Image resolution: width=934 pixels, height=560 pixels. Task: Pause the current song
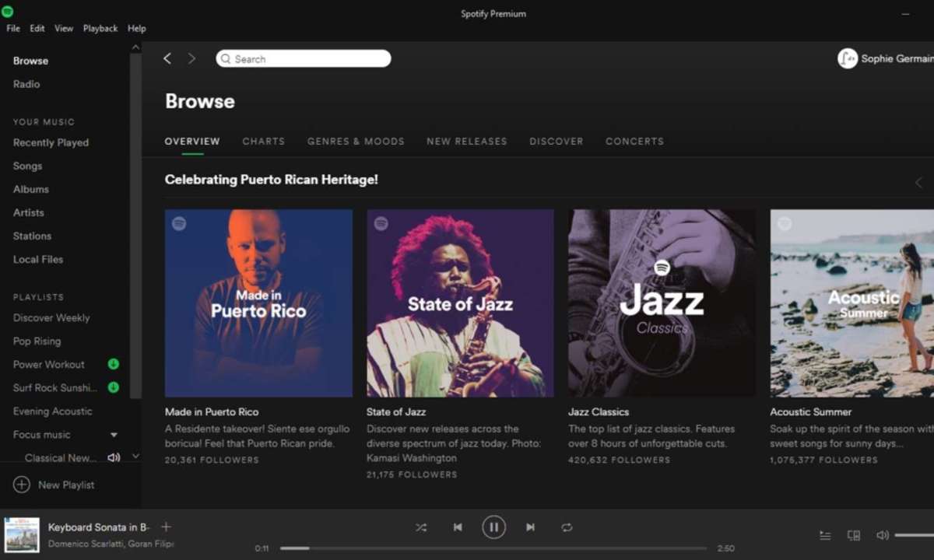click(493, 527)
